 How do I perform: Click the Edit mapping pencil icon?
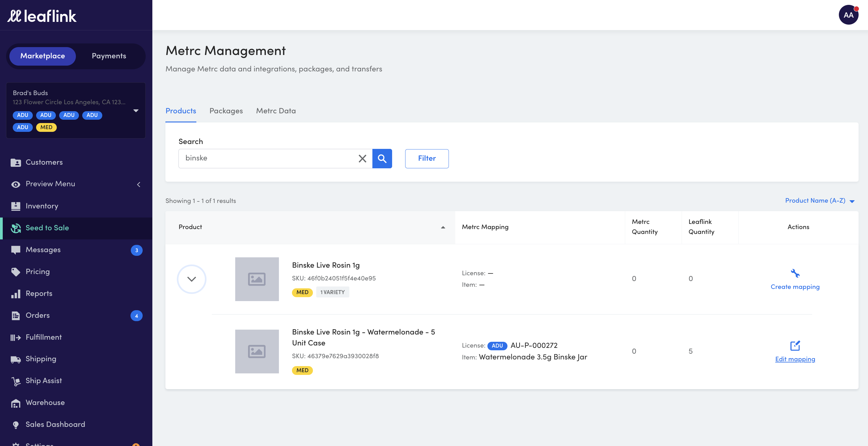point(795,346)
